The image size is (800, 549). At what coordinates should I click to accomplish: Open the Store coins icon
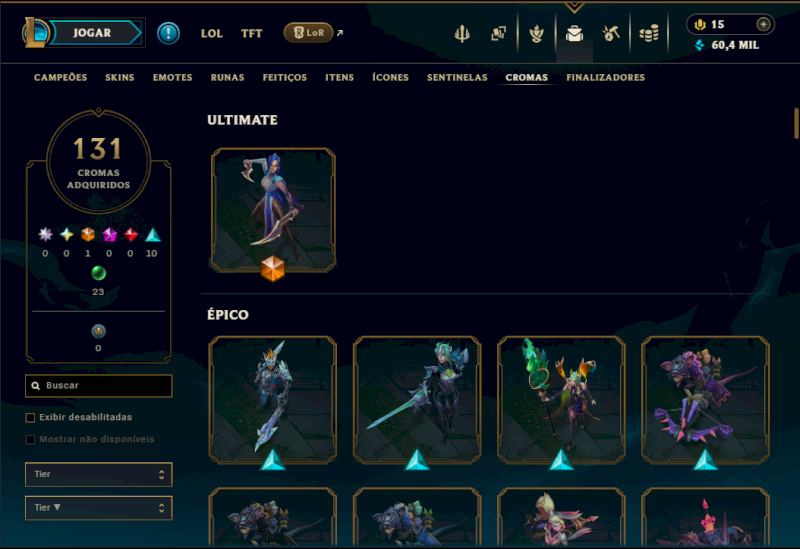click(x=649, y=34)
